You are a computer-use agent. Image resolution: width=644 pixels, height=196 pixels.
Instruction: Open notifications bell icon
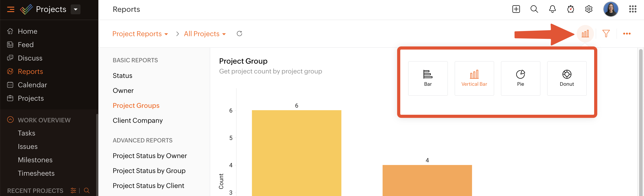553,9
